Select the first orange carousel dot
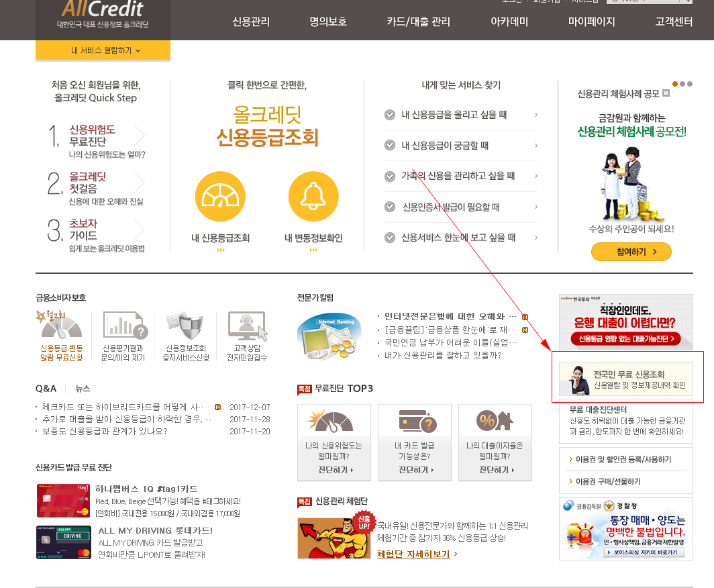 (x=675, y=84)
